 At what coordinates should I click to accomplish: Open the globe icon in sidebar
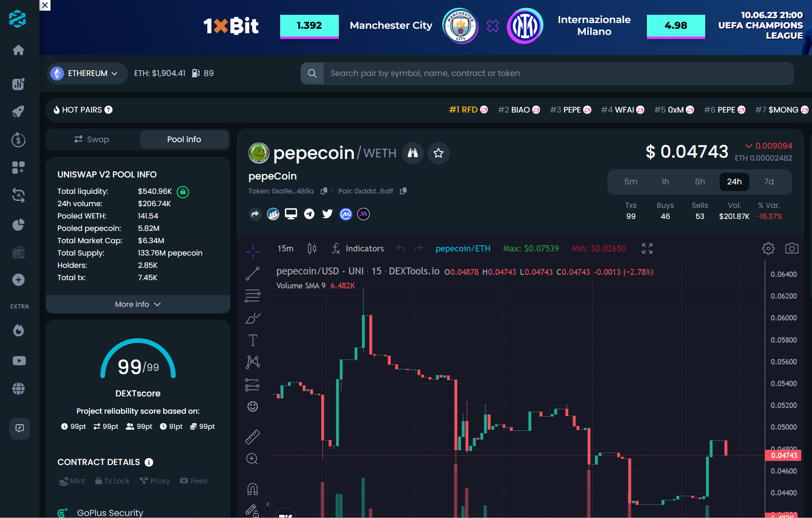[x=18, y=389]
